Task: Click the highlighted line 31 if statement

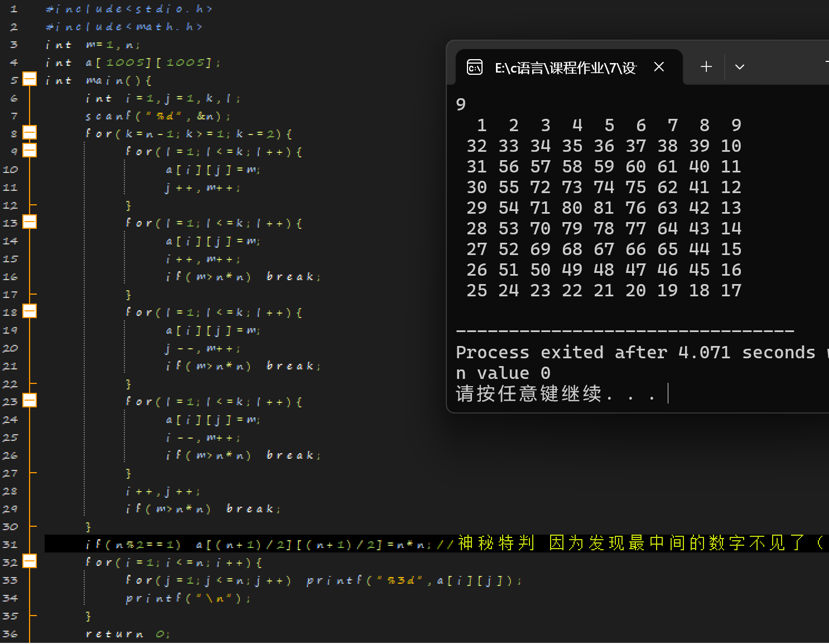Action: coord(259,544)
